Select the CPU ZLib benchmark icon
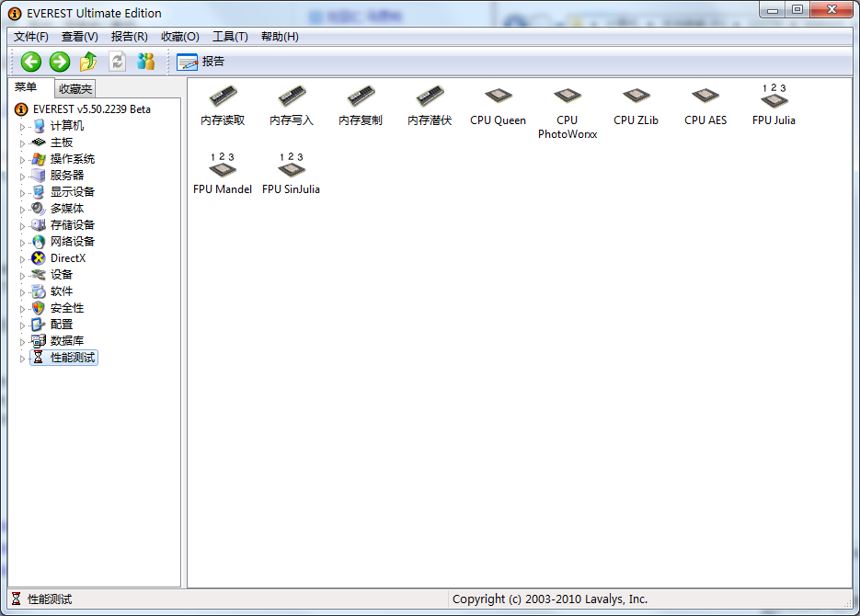Image resolution: width=860 pixels, height=616 pixels. click(636, 99)
